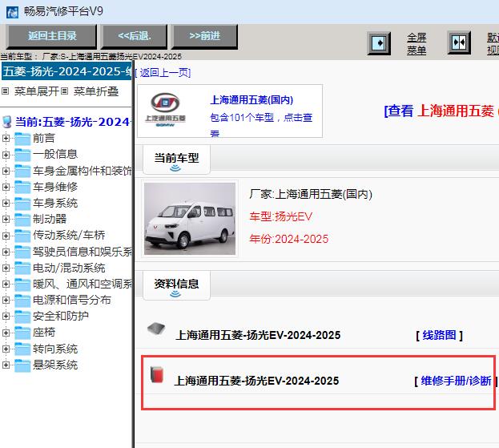This screenshot has height=448, width=499.
Task: Click the folder icon for 车身金属构件和装饰
Action: [x=22, y=171]
